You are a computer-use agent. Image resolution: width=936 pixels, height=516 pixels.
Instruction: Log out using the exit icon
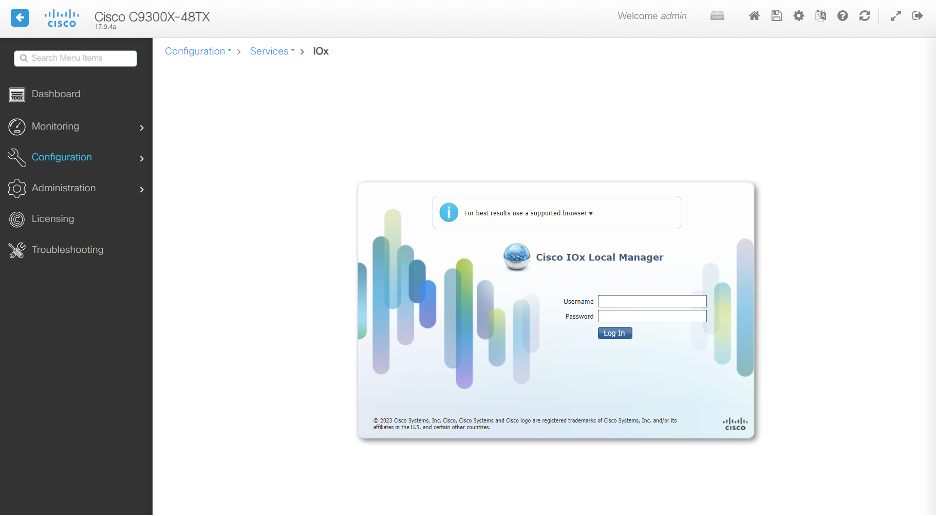[917, 16]
